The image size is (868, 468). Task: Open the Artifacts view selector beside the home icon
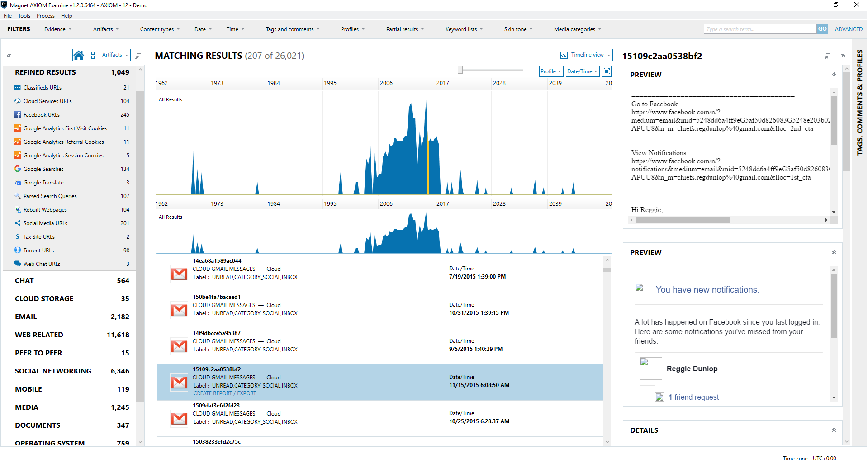109,55
